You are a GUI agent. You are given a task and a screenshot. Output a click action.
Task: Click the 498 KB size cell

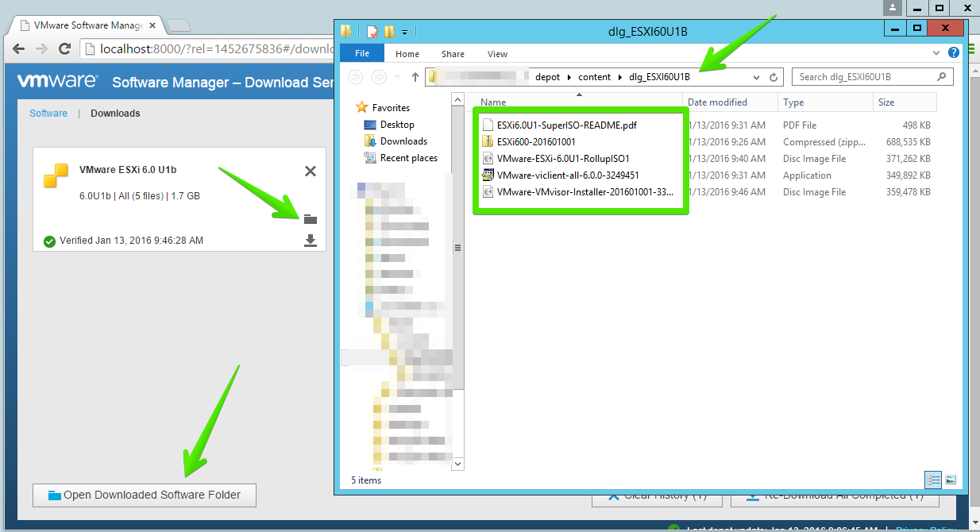click(916, 125)
